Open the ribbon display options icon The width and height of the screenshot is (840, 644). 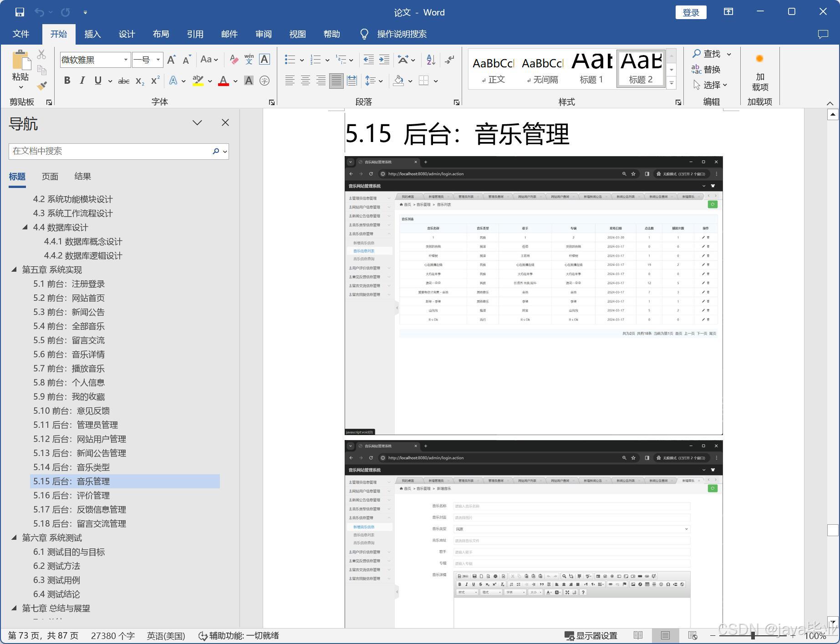pos(728,12)
